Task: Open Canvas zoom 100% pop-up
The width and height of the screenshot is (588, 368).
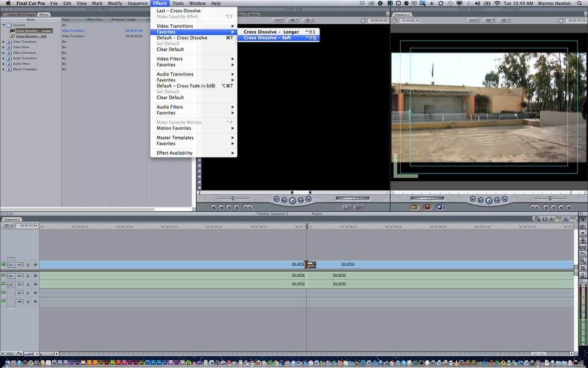Action: click(474, 21)
